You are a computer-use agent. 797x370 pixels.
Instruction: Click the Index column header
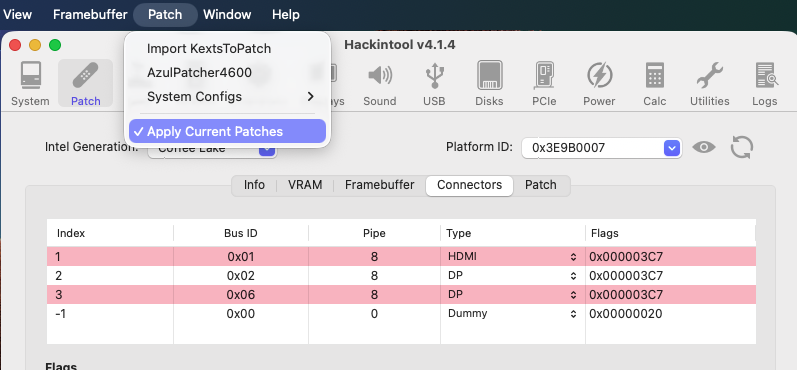(x=110, y=233)
